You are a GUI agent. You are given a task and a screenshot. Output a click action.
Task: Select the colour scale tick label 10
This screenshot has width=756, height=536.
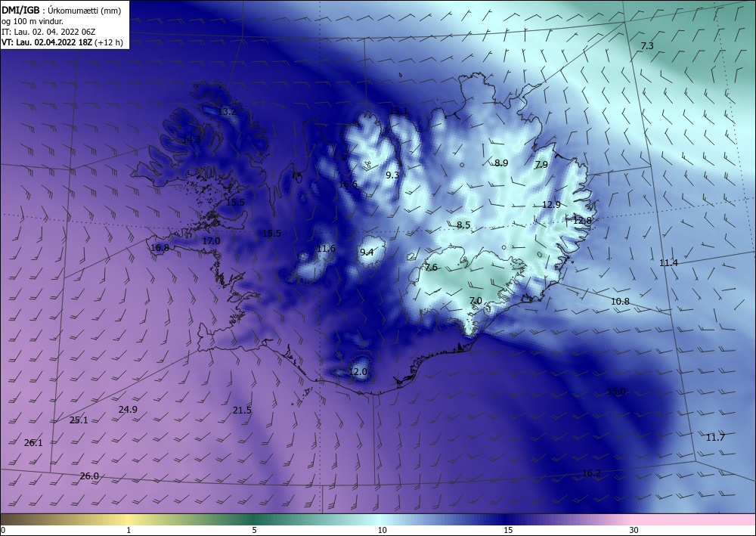tap(382, 531)
